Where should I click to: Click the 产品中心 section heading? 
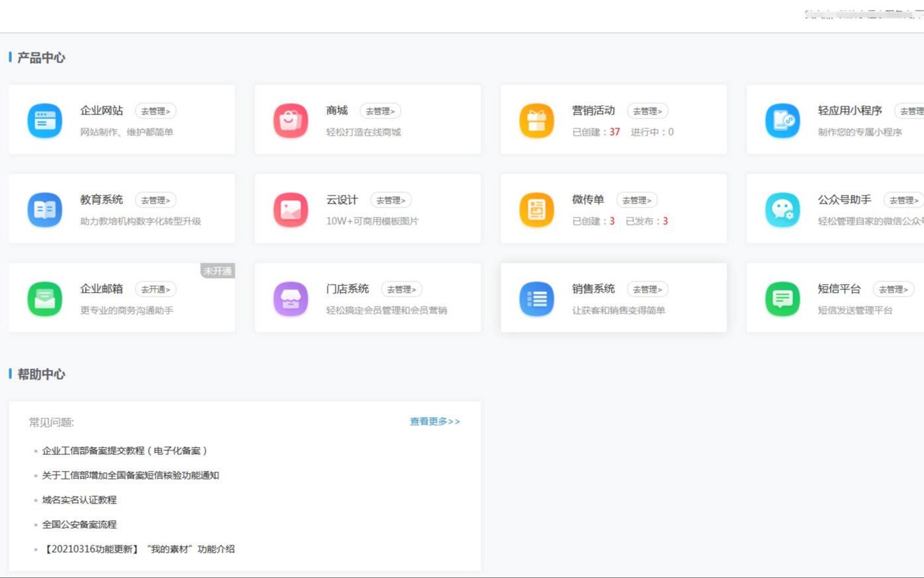[x=41, y=58]
